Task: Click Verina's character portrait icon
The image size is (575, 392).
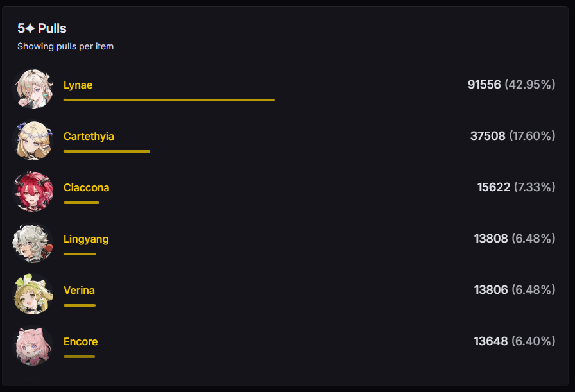Action: point(33,294)
